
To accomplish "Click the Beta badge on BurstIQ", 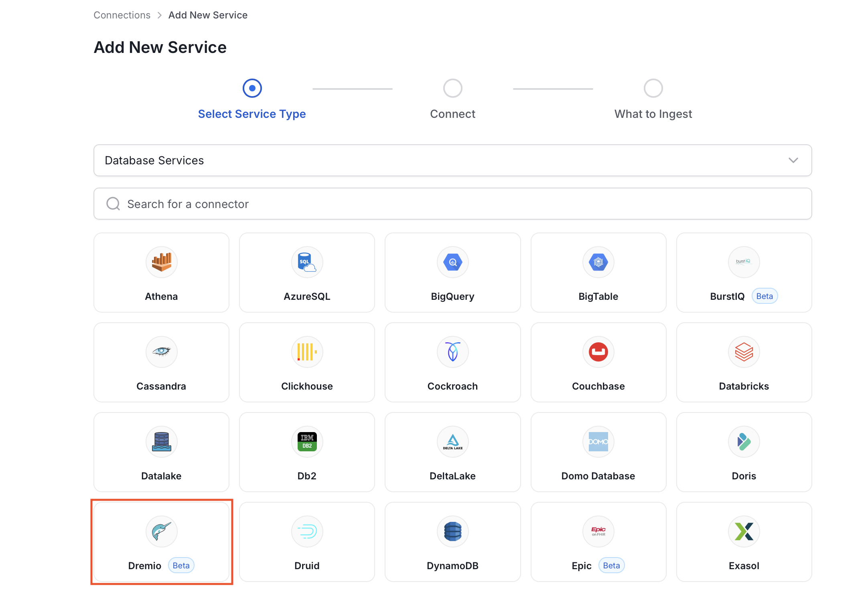I will (765, 296).
